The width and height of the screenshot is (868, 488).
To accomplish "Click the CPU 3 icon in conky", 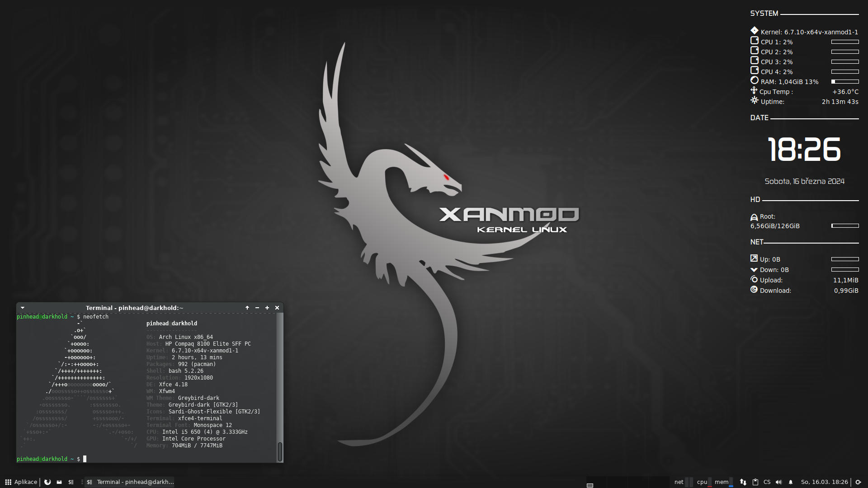I will (754, 61).
